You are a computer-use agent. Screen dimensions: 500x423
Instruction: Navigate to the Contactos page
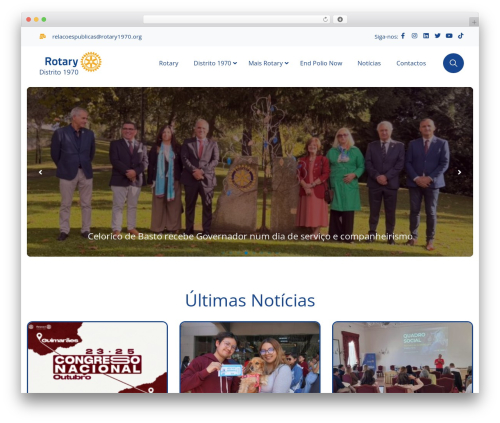pos(411,63)
